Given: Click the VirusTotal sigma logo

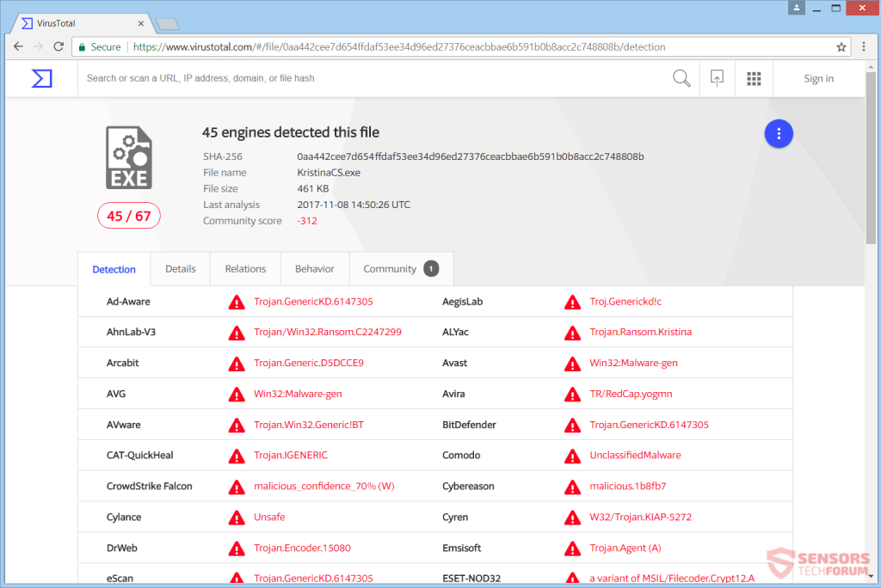Looking at the screenshot, I should coord(41,78).
